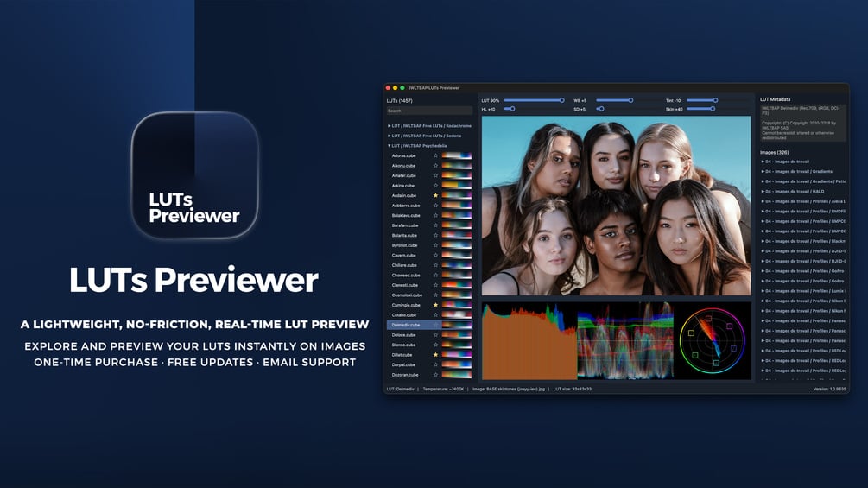Favorite Adoras.cube with its star icon
Viewport: 868px width, 488px height.
click(435, 156)
